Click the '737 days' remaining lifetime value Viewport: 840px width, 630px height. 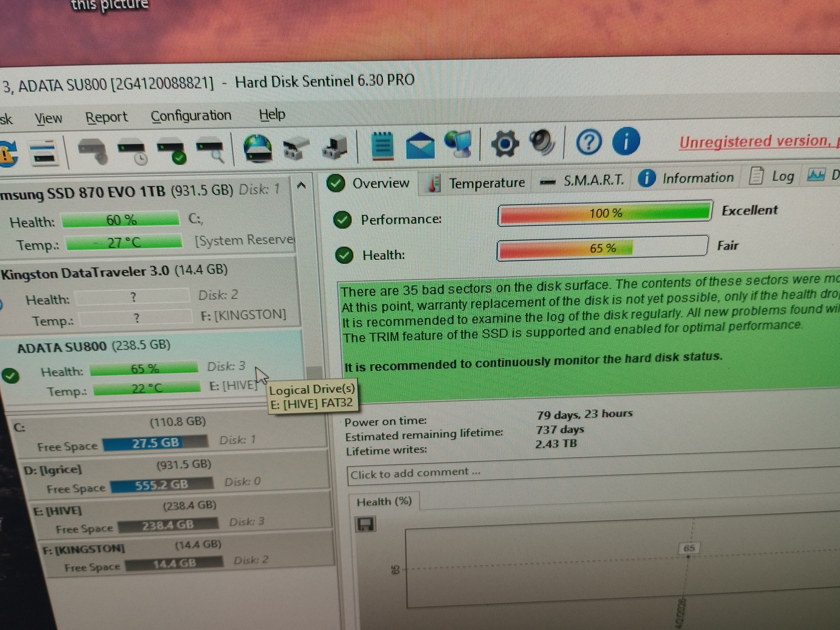[x=560, y=429]
